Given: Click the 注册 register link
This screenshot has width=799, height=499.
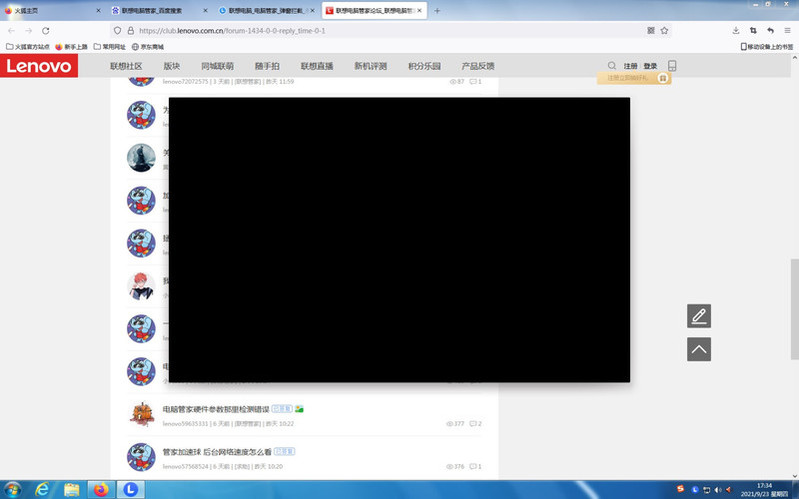Looking at the screenshot, I should point(630,66).
